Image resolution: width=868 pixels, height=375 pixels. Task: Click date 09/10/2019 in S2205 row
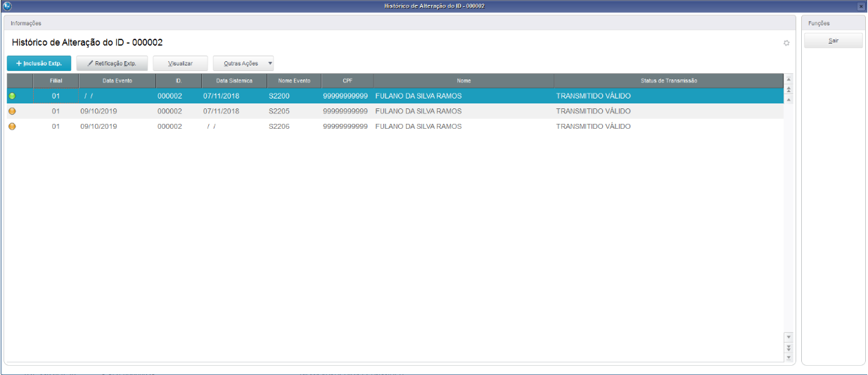tap(98, 111)
